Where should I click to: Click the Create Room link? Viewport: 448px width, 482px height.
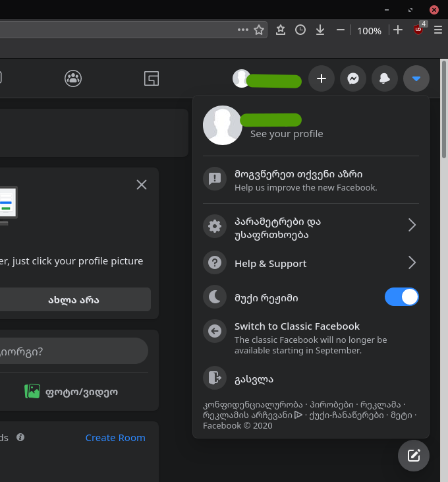115,438
